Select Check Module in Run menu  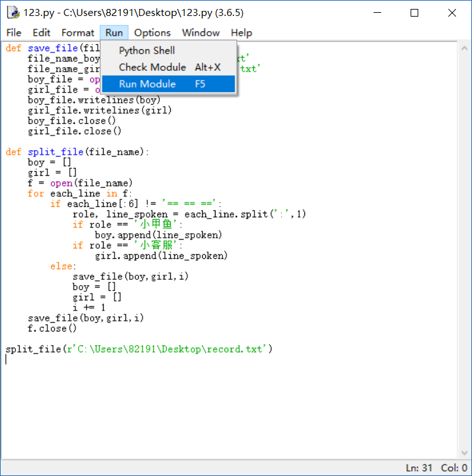pyautogui.click(x=152, y=67)
